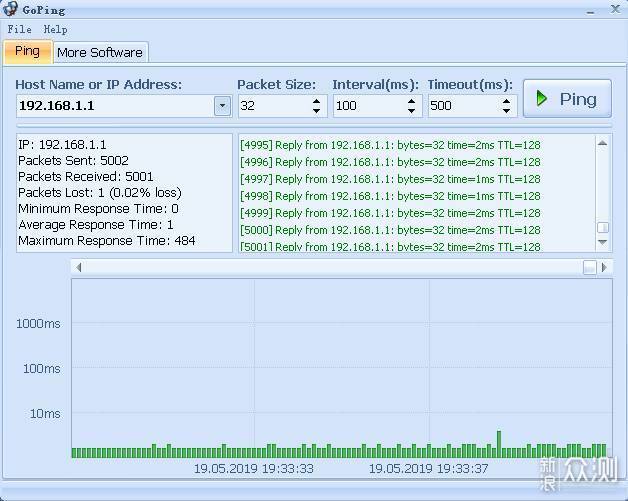This screenshot has width=628, height=501.
Task: Select the [4997] reply log line
Action: point(390,179)
